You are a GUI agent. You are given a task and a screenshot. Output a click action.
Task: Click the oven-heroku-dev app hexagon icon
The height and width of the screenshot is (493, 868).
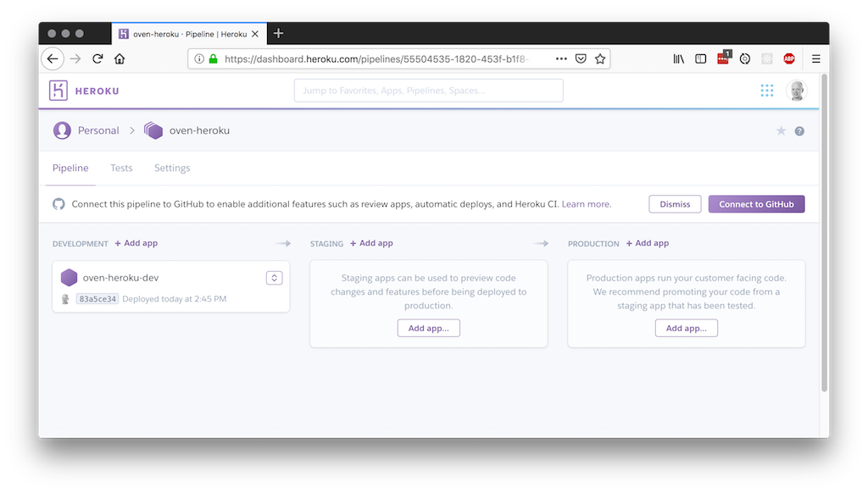(x=70, y=277)
